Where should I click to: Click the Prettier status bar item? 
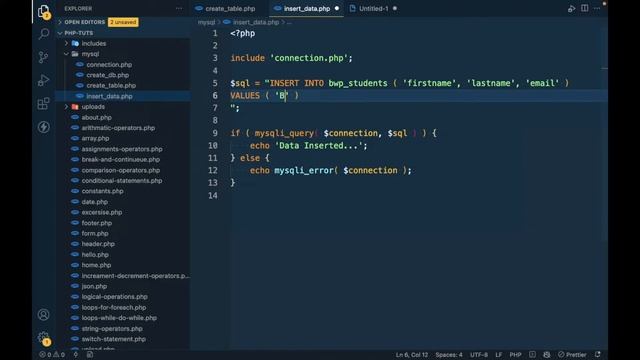[x=572, y=354]
